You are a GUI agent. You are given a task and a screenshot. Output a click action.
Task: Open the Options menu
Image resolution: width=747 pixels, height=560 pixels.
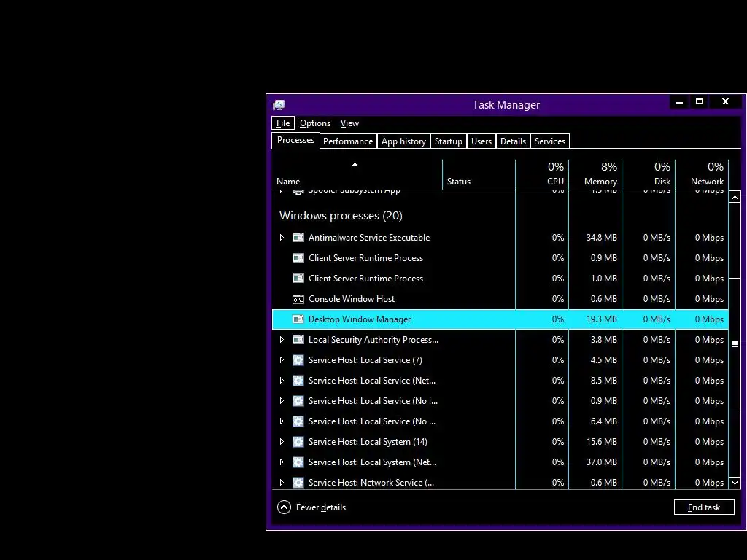click(x=315, y=122)
